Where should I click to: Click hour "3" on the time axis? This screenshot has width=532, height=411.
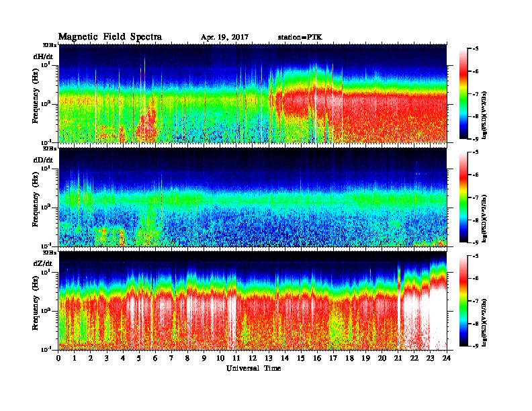tap(107, 359)
